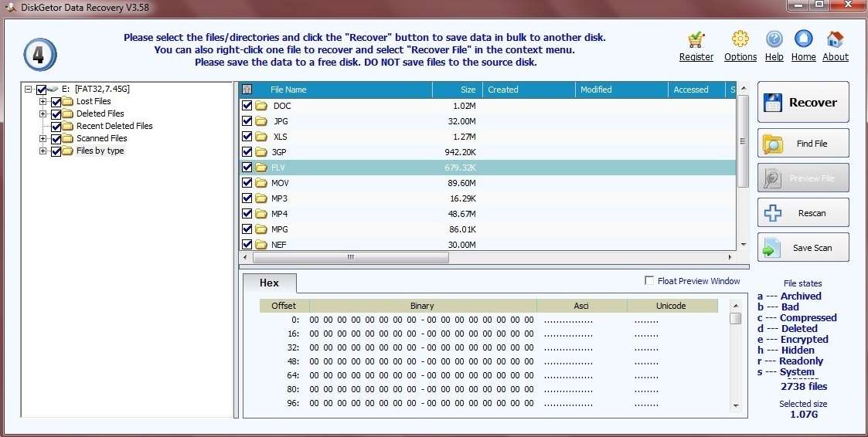Click the MPG folder icon
The image size is (868, 437).
[261, 229]
